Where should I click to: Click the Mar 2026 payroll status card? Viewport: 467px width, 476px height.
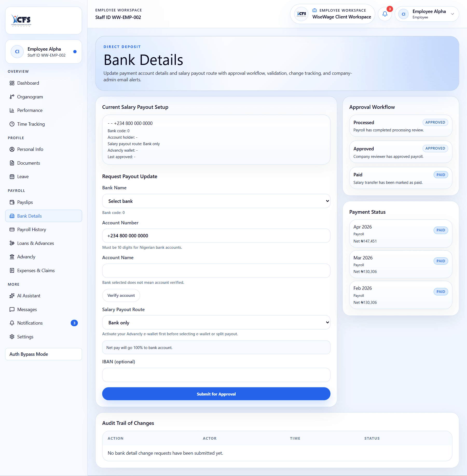tap(401, 264)
